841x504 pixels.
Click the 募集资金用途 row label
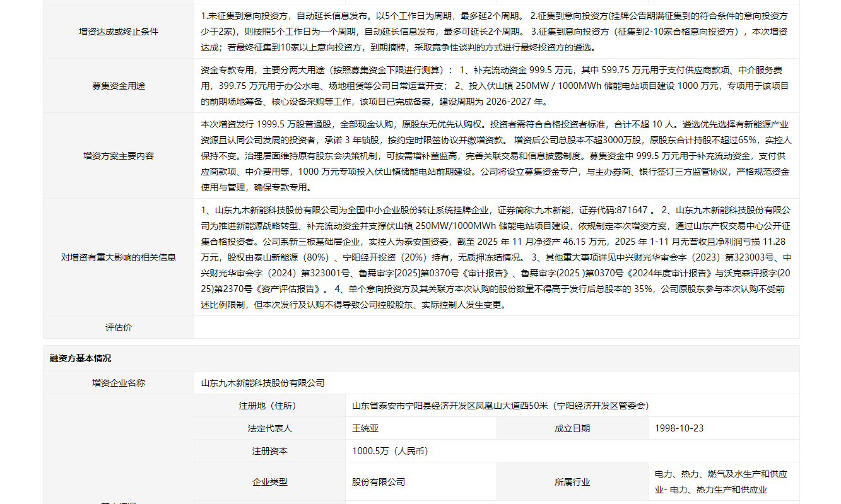pos(119,86)
